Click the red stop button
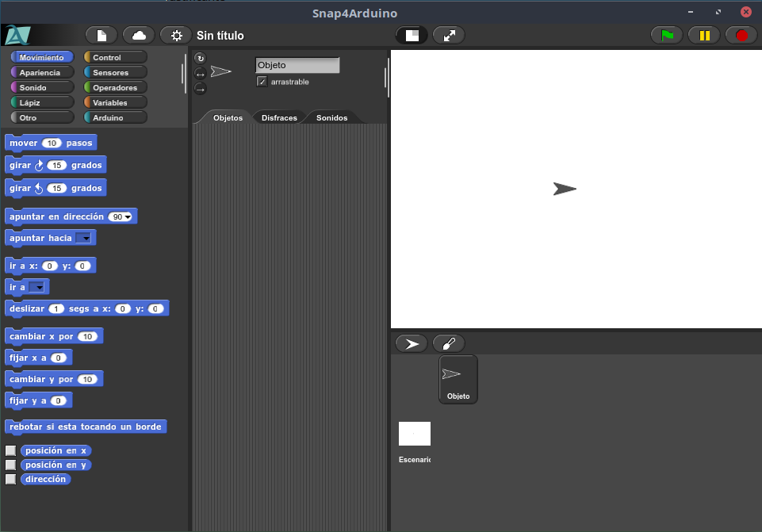The image size is (762, 532). 741,36
